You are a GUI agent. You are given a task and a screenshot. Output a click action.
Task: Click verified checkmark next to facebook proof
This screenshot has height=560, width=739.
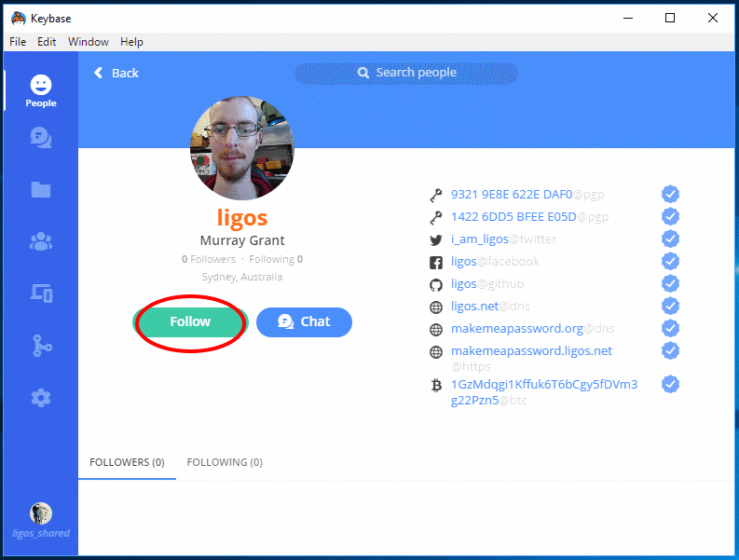[x=670, y=261]
